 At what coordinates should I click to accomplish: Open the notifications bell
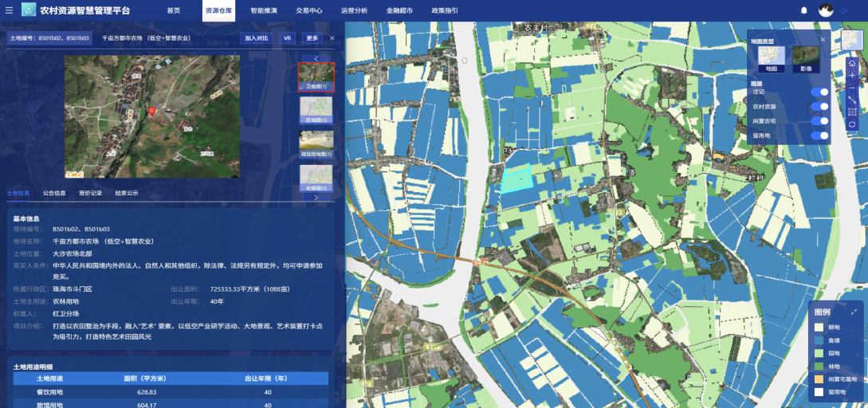(x=803, y=10)
